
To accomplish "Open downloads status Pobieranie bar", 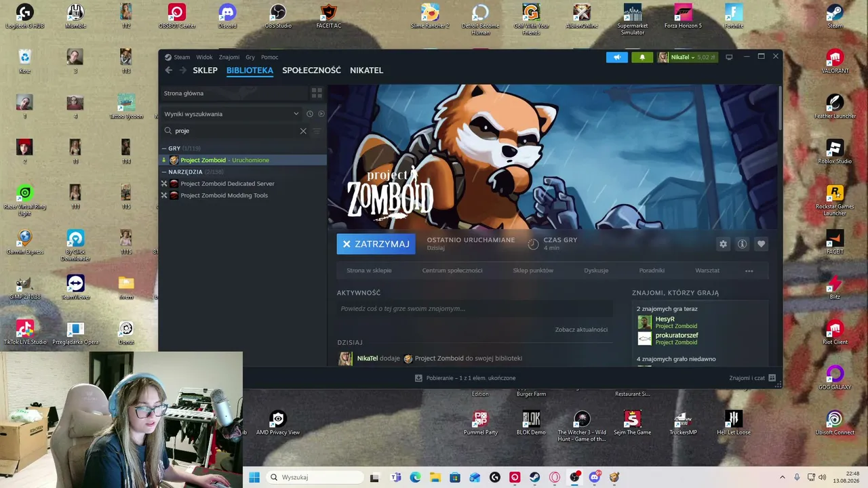I will (465, 378).
